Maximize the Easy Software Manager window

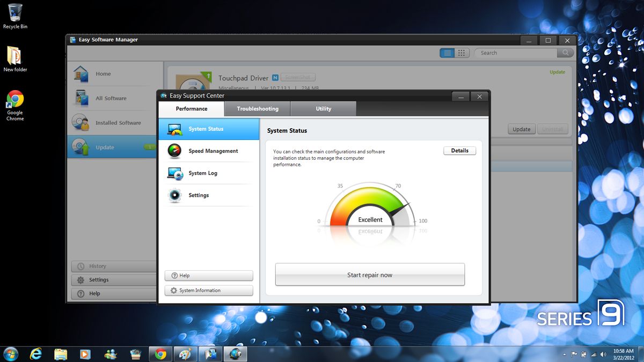click(x=548, y=40)
